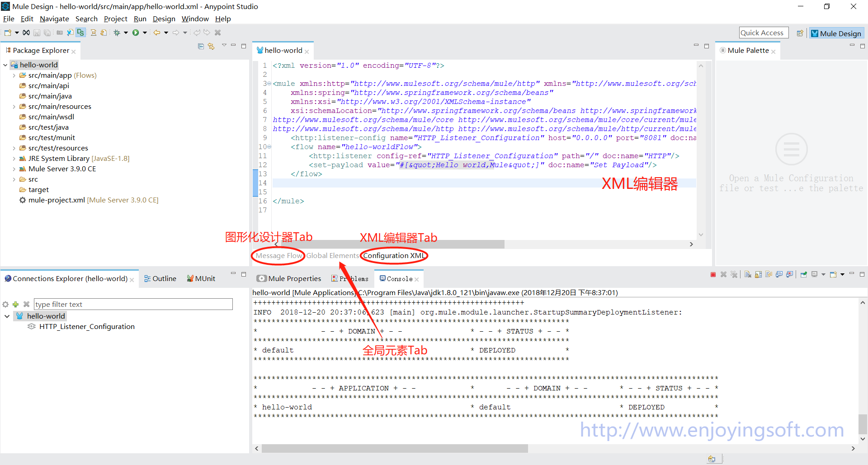Run the project with green play icon
Image resolution: width=868 pixels, height=465 pixels.
click(x=136, y=33)
